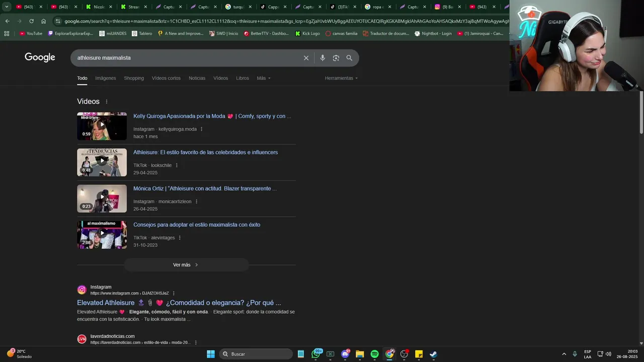Open Athleisure estilo favorito de celebridades link

point(205,152)
